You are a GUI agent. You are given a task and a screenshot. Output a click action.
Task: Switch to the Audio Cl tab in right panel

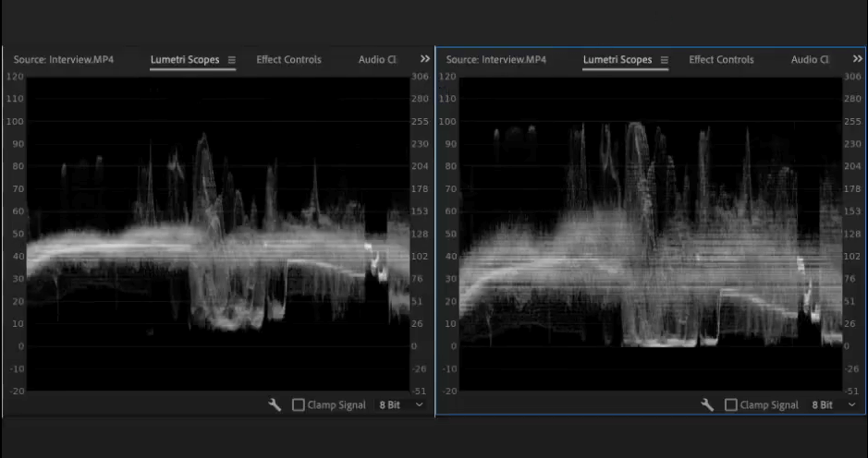point(811,60)
